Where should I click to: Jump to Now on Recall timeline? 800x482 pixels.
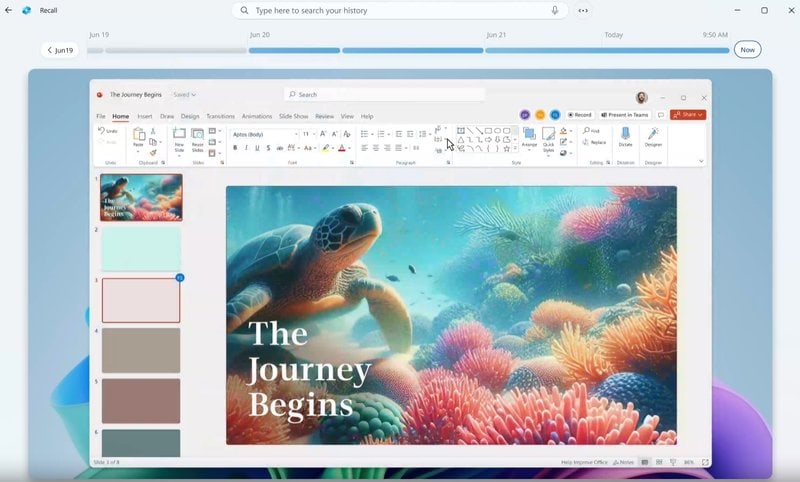(x=746, y=49)
